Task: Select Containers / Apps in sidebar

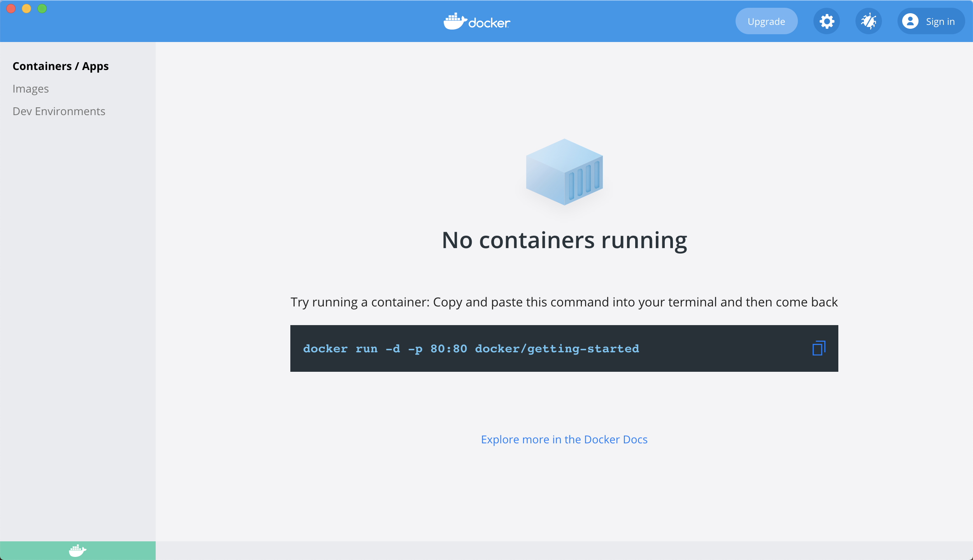Action: pos(60,66)
